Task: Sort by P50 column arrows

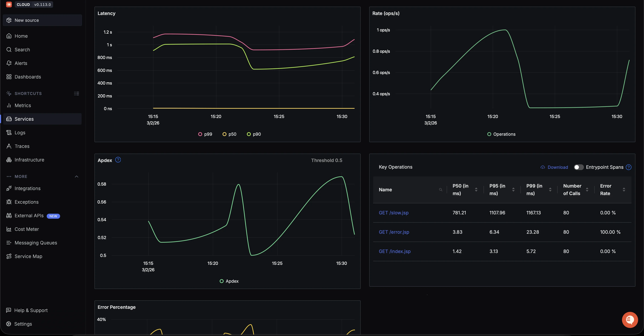Action: pos(476,190)
